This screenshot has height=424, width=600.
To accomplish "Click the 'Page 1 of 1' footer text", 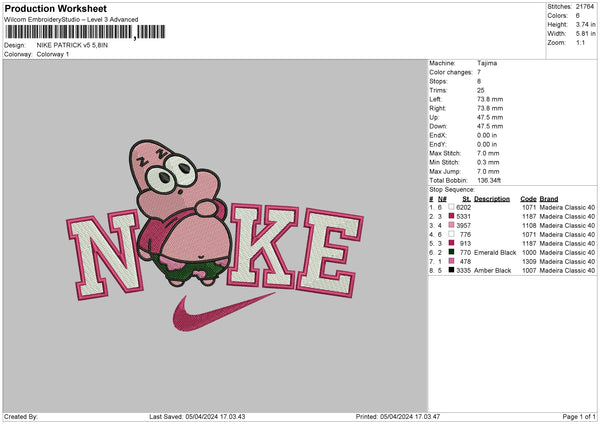I will click(579, 416).
